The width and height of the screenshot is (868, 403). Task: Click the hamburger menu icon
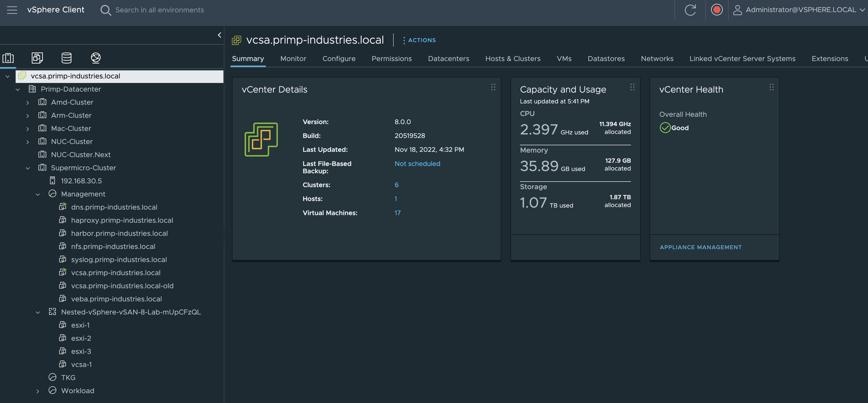point(12,10)
